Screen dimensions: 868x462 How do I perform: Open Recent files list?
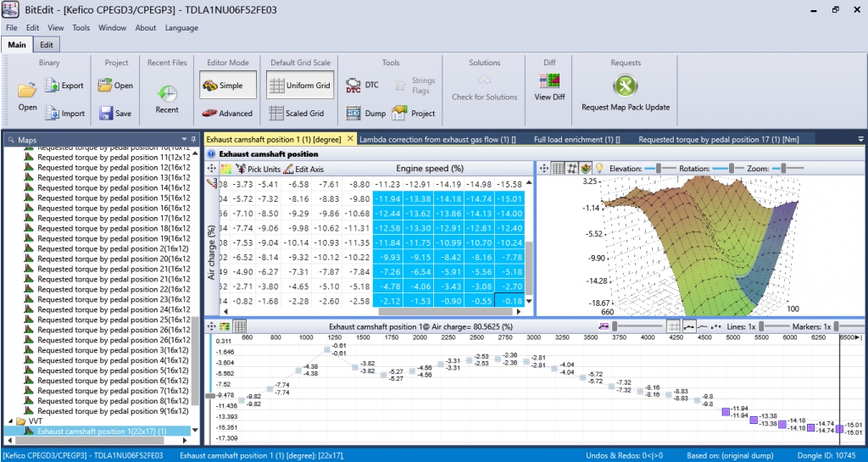pyautogui.click(x=167, y=93)
